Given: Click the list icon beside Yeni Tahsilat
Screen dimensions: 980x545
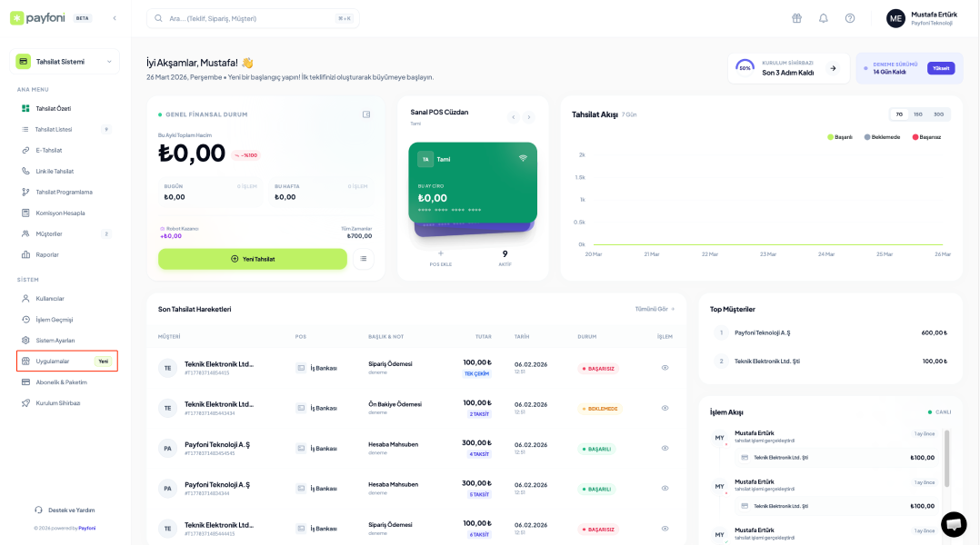Looking at the screenshot, I should pos(364,259).
